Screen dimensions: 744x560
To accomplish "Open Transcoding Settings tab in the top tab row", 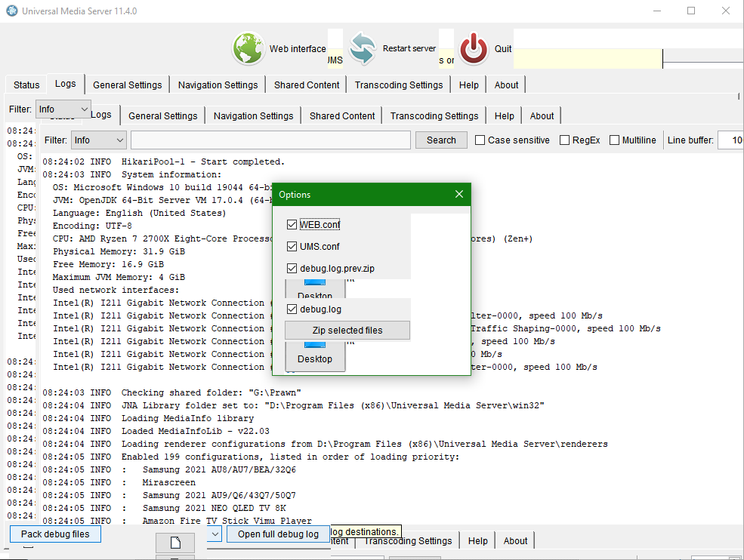I will [x=399, y=85].
